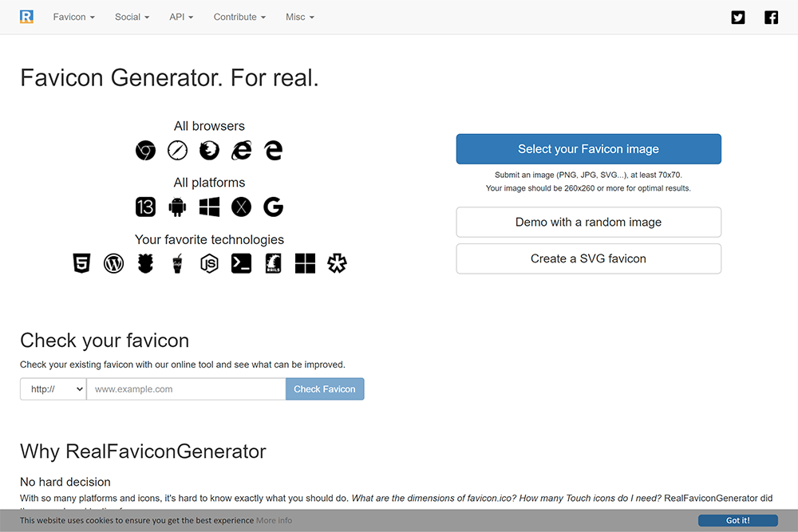Dismiss cookie notice with Got it!
Screen dimensions: 798x532
pos(738,520)
